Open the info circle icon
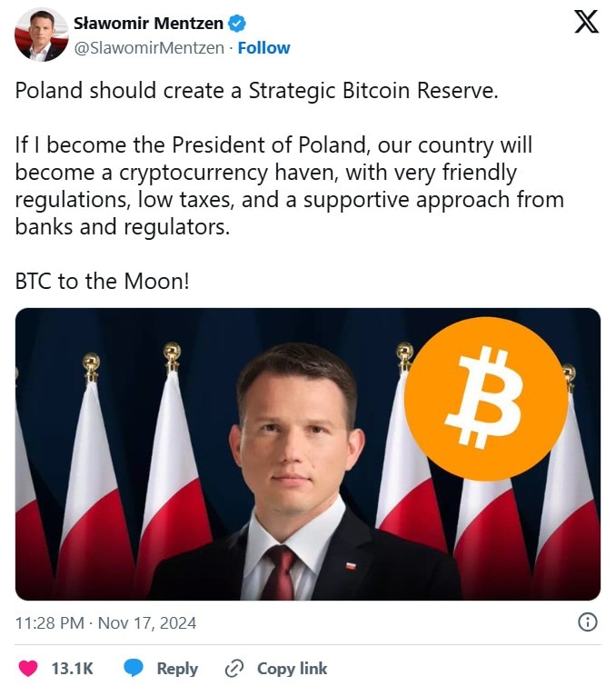 pos(588,622)
